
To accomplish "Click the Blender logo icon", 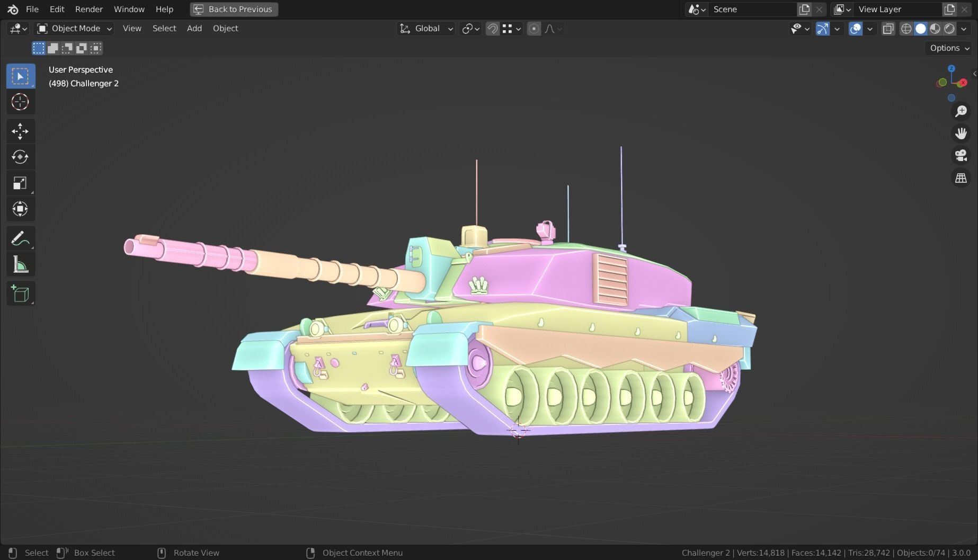I will pyautogui.click(x=13, y=9).
